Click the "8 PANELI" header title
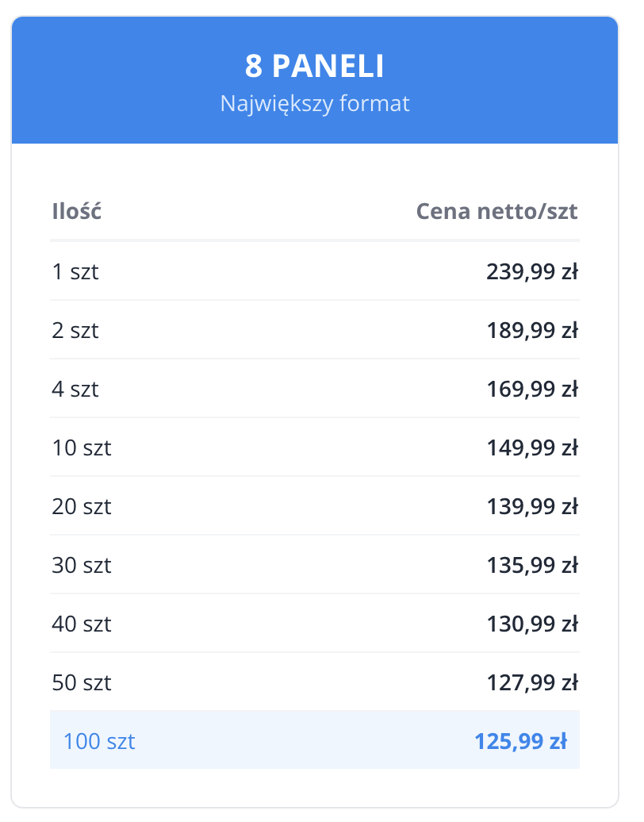The height and width of the screenshot is (822, 644). click(315, 67)
